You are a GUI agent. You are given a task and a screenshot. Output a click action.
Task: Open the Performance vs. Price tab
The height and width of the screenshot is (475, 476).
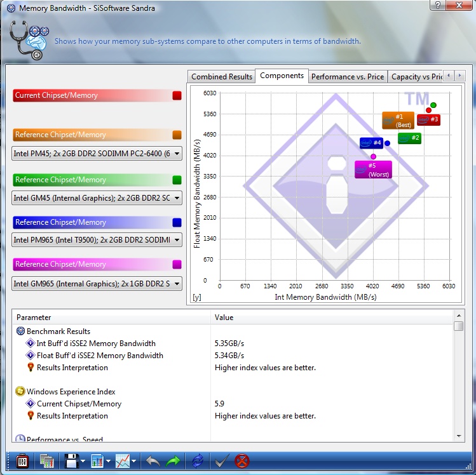348,77
